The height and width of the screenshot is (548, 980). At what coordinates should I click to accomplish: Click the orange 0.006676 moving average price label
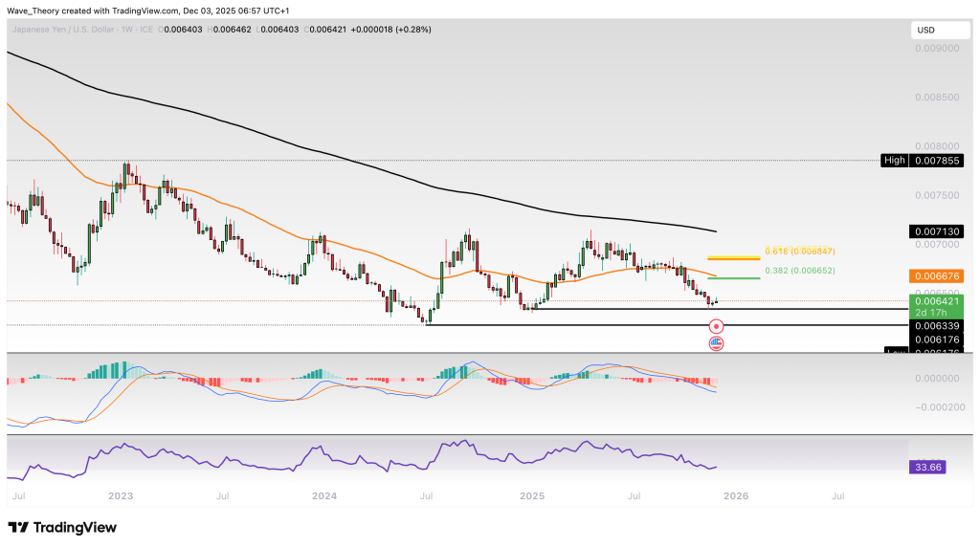(x=933, y=276)
